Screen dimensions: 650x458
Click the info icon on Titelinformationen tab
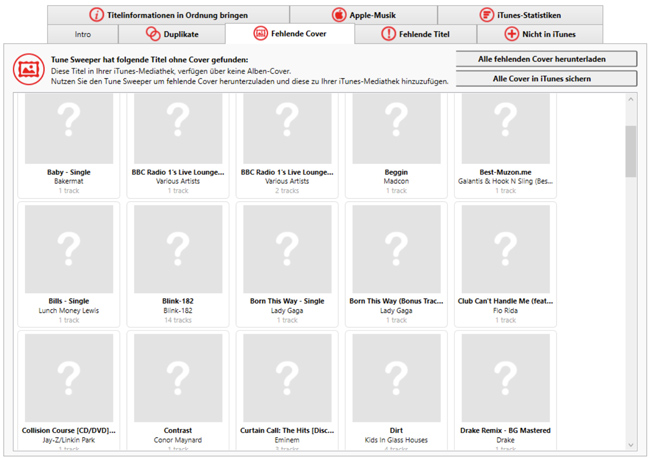(x=97, y=15)
